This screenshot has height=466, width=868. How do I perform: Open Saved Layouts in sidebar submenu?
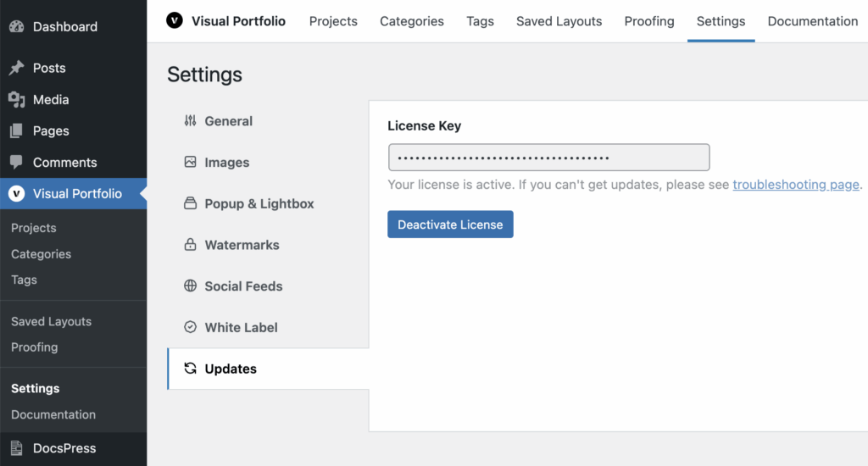tap(51, 321)
